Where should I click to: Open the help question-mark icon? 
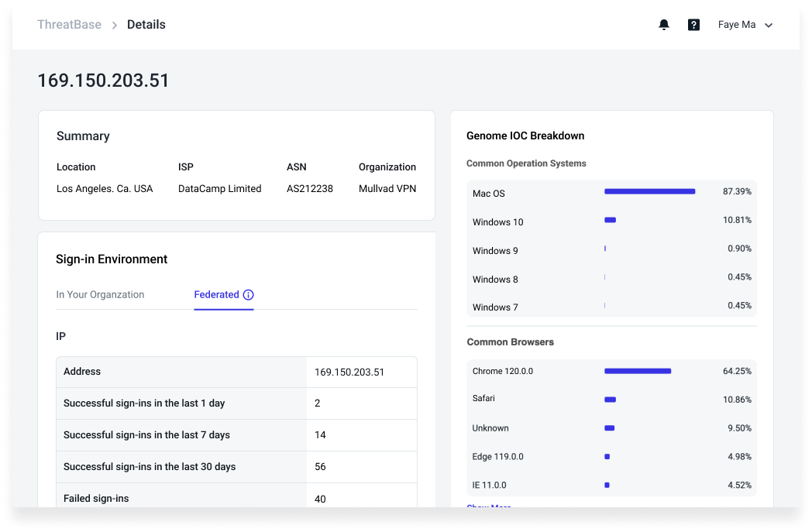pos(693,24)
